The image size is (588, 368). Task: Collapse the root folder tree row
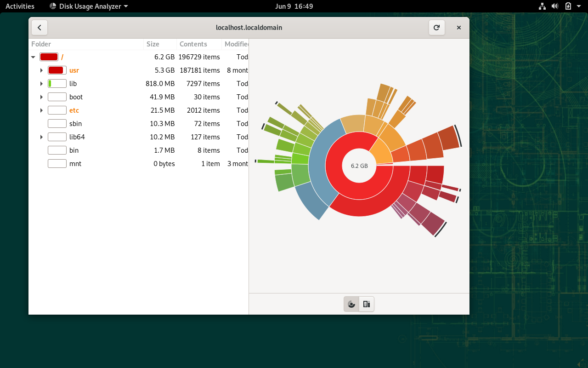[33, 57]
